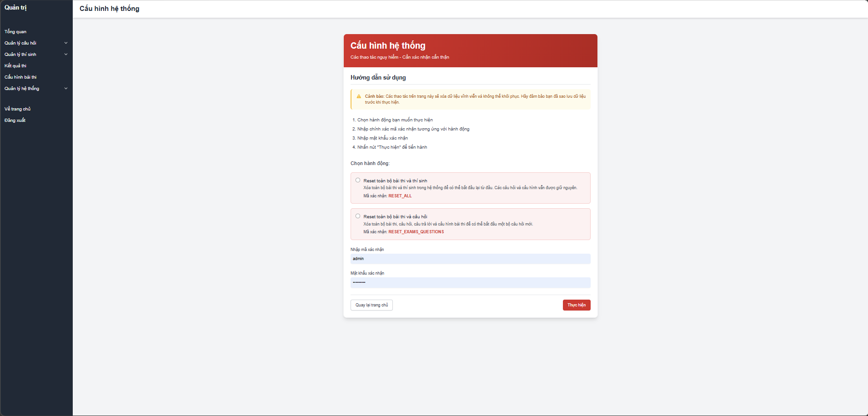Select the 'Reset toàn bộ bài thi và thí sinh' radio
The width and height of the screenshot is (868, 416).
click(x=358, y=180)
